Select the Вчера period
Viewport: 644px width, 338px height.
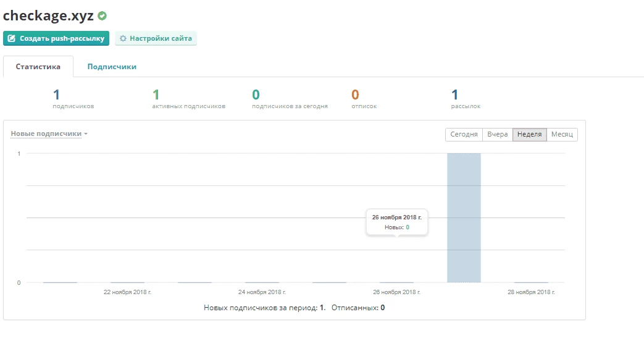coord(498,135)
